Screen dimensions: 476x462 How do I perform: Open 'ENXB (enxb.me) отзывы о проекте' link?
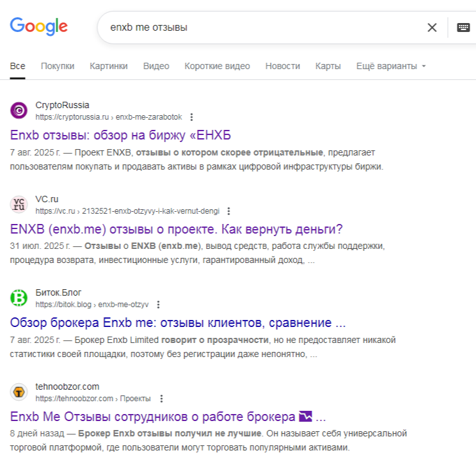click(177, 229)
